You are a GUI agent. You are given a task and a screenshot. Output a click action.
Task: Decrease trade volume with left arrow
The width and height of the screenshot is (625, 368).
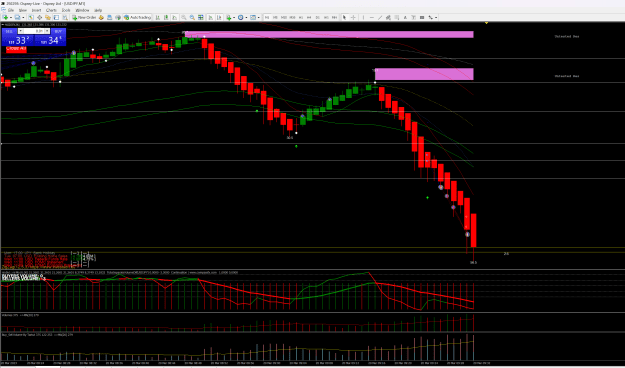point(21,31)
